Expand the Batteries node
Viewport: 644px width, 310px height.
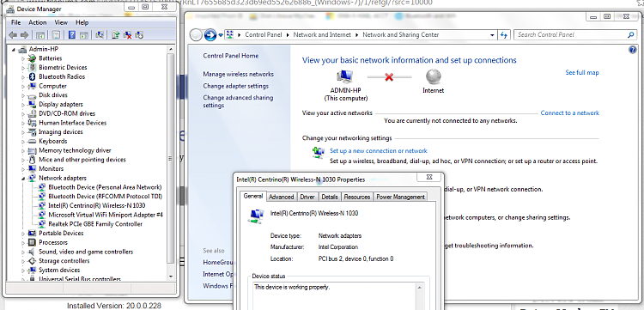coord(23,58)
